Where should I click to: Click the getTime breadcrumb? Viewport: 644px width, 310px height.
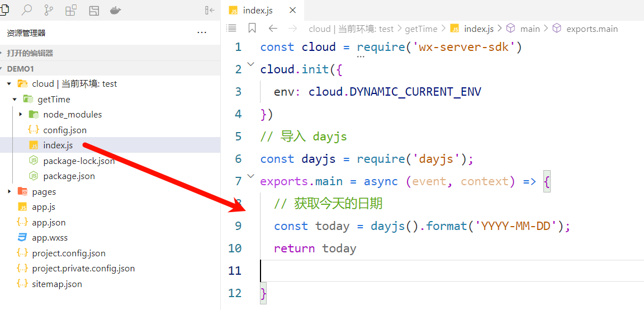[x=421, y=29]
